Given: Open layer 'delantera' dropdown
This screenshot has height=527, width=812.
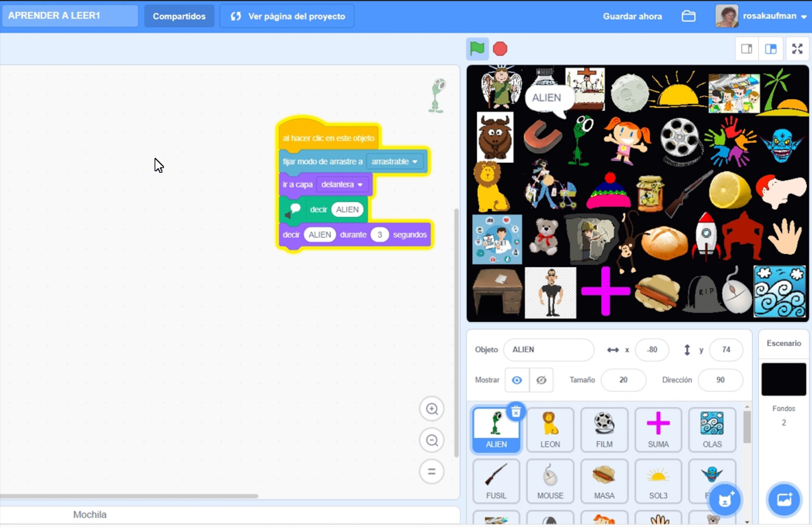Looking at the screenshot, I should point(342,184).
